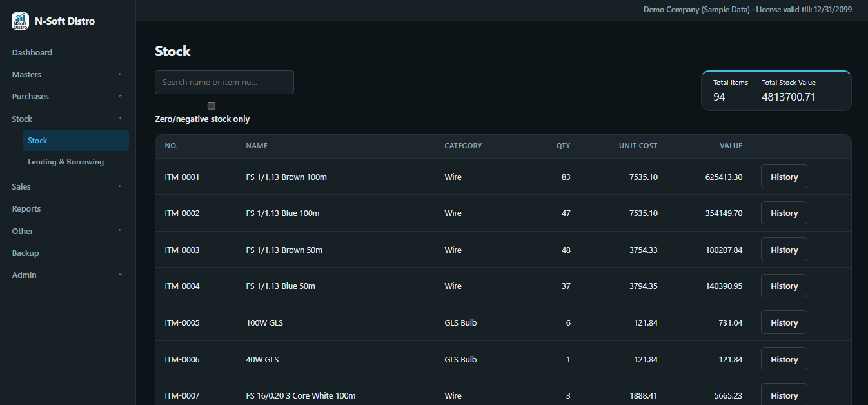This screenshot has width=868, height=405.
Task: Click the Total Items count 94
Action: 719,97
